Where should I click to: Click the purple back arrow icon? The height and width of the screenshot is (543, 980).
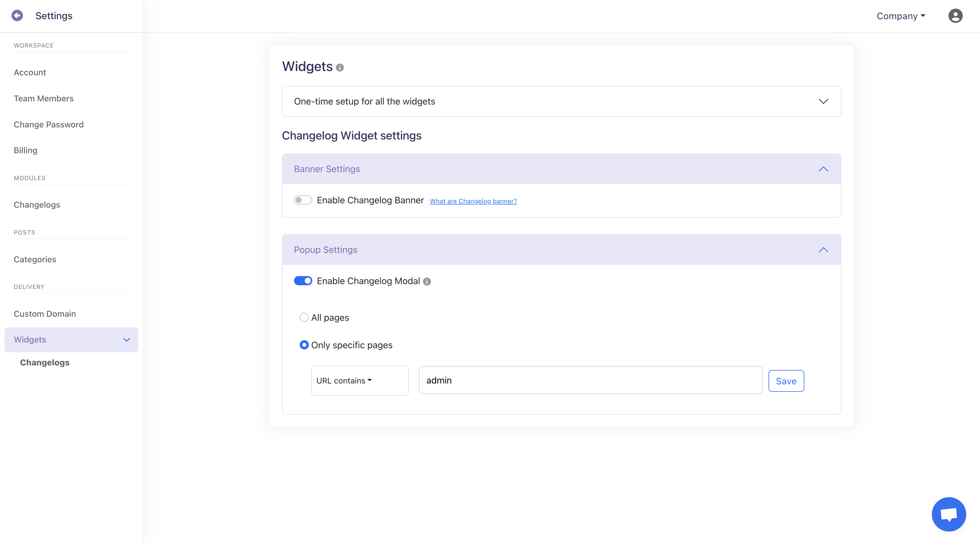coord(17,15)
